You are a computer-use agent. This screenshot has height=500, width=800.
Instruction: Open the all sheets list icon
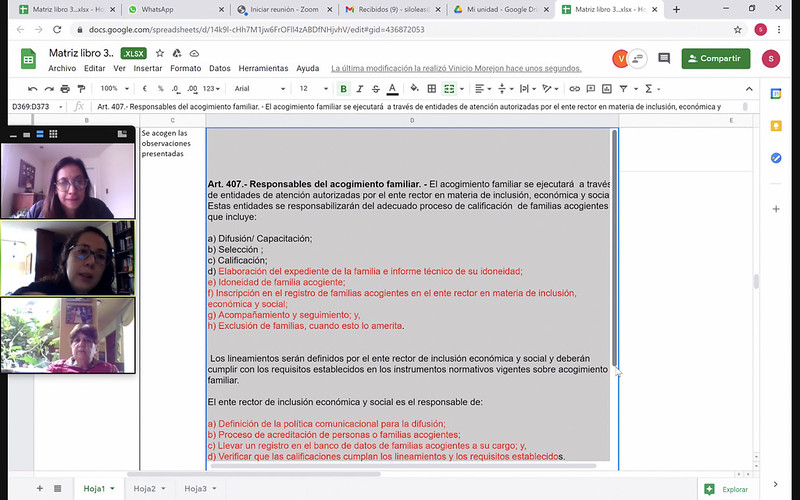[58, 488]
